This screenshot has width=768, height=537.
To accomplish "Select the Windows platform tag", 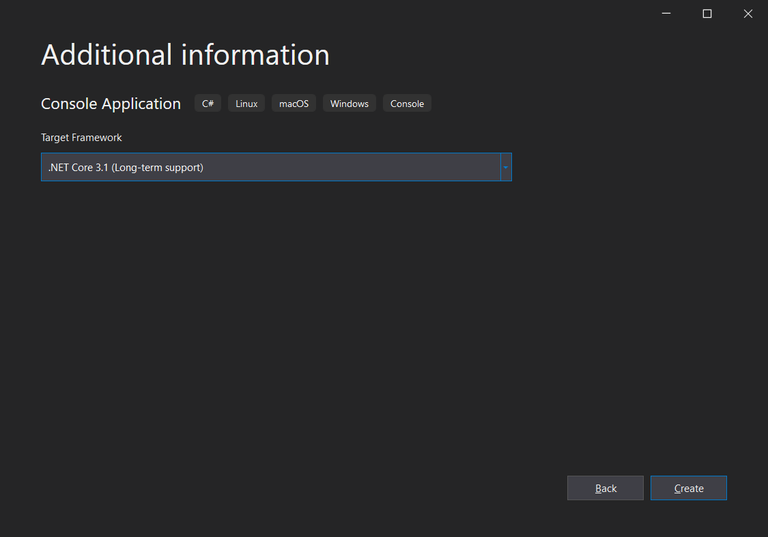I will (349, 103).
